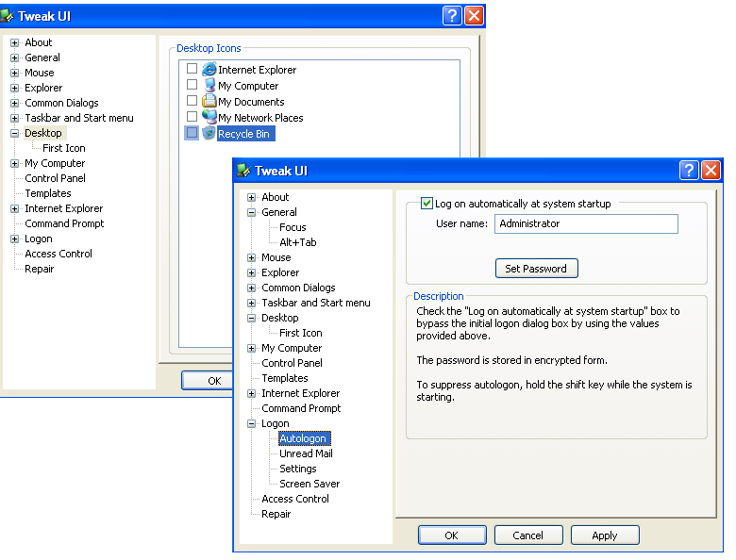736x560 pixels.
Task: Select Control Panel in the back window tree
Action: (x=55, y=178)
